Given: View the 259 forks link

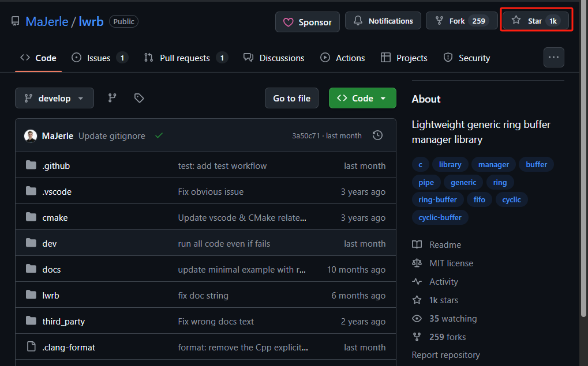Looking at the screenshot, I should click(439, 337).
